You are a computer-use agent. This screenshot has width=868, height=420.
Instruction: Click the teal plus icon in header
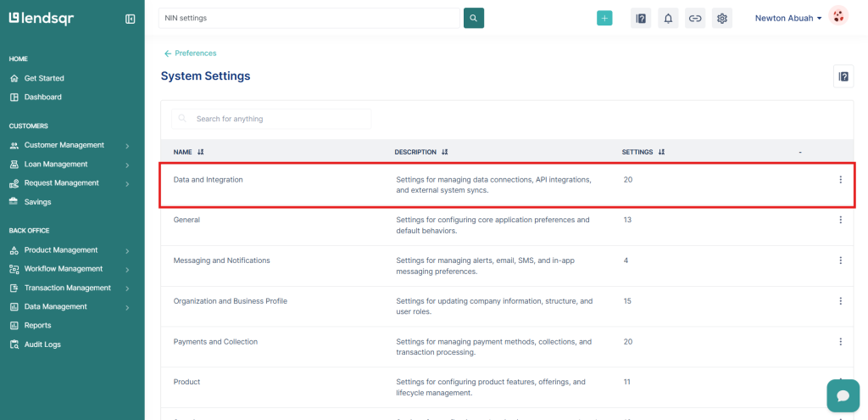coord(604,19)
